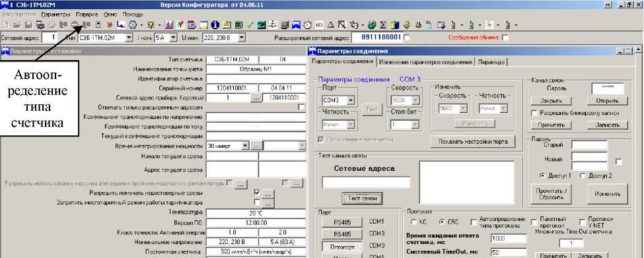
Task: Click the green check mark toolbar icon
Action: 250,24
